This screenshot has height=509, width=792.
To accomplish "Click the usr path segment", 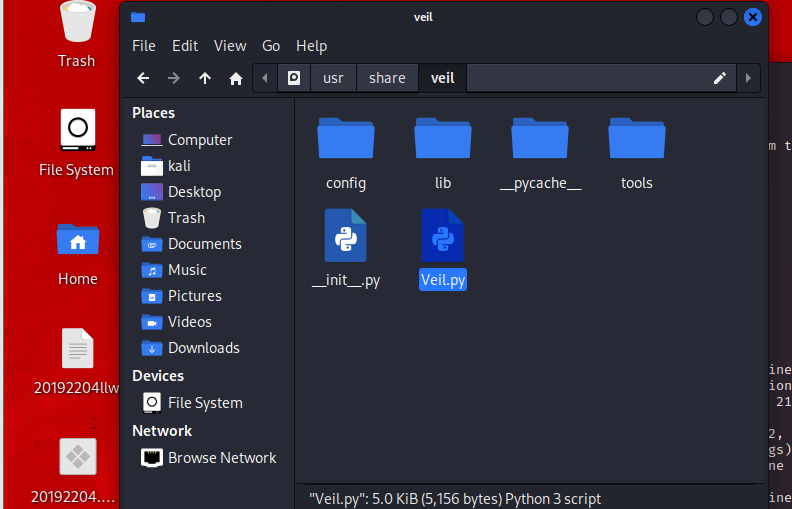I will pos(333,78).
